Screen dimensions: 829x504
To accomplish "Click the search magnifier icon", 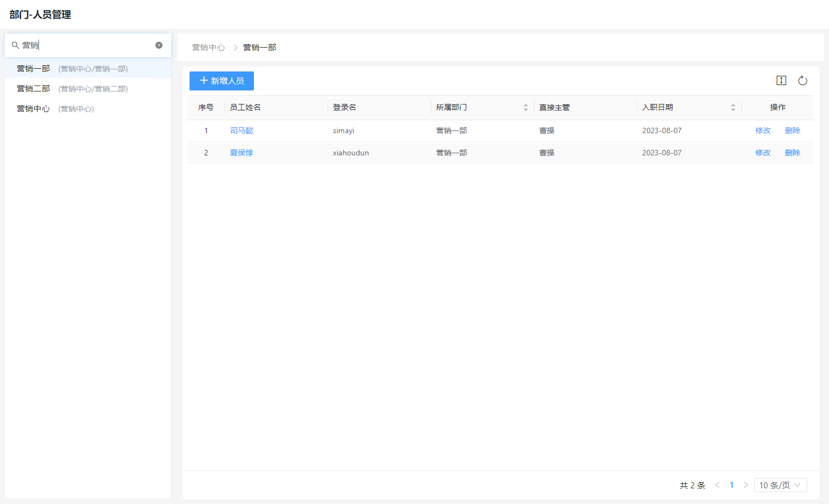I will [15, 45].
